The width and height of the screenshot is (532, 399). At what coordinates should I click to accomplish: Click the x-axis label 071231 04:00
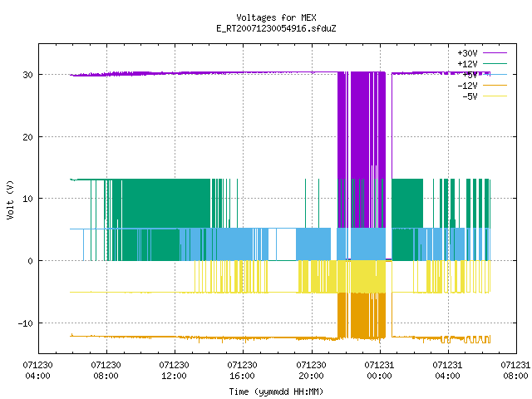click(x=447, y=371)
